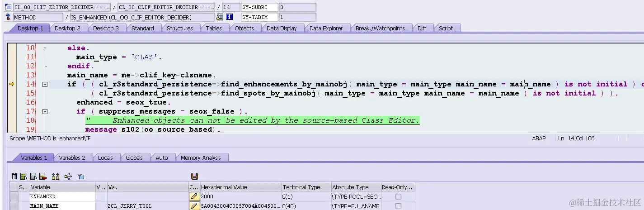644x210 pixels.
Task: Click the row selector for ENHANCED row
Action: pos(14,196)
